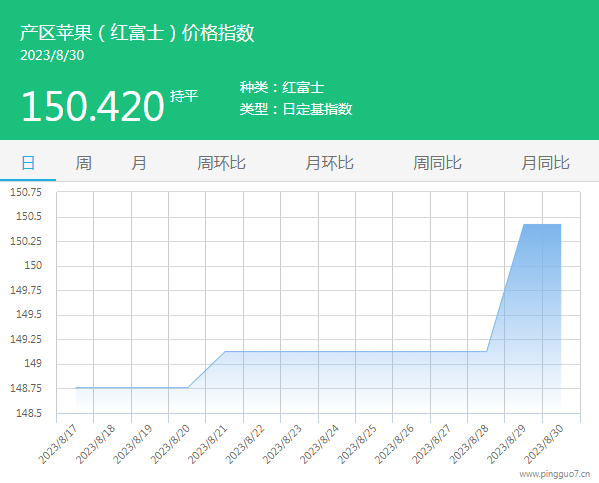Click the 2023/8/21 x-axis label
Viewport: 599px width, 483px height.
tap(207, 444)
